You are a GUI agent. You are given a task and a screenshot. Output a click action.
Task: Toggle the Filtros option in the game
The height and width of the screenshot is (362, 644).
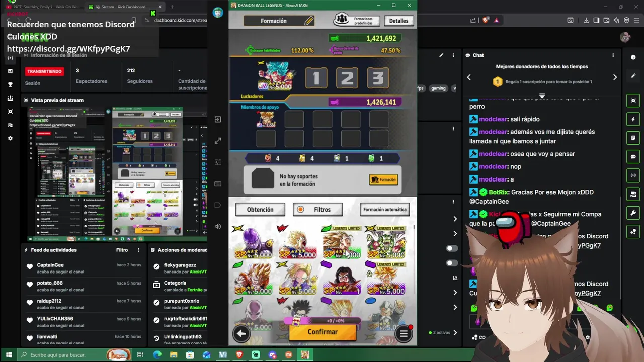(x=318, y=210)
